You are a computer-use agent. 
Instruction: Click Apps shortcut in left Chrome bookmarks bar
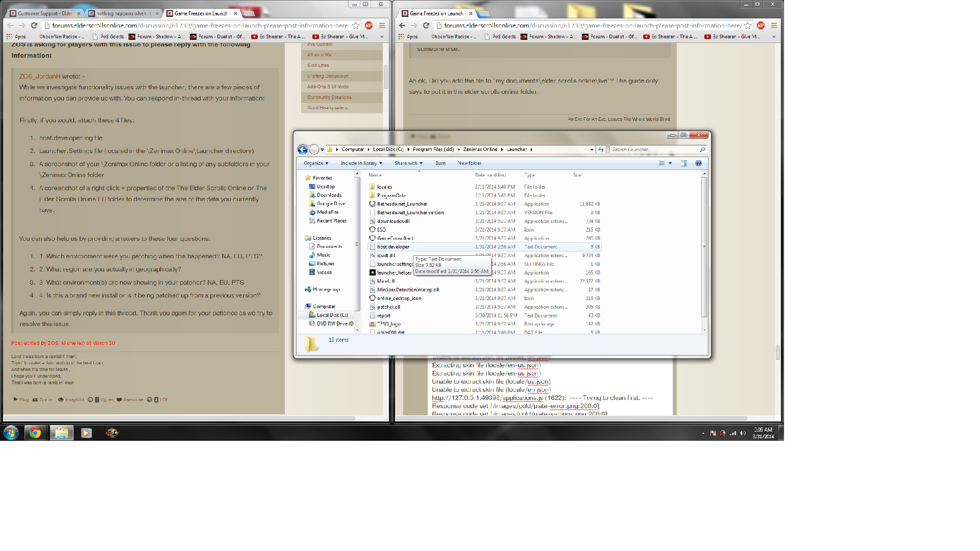tap(16, 37)
